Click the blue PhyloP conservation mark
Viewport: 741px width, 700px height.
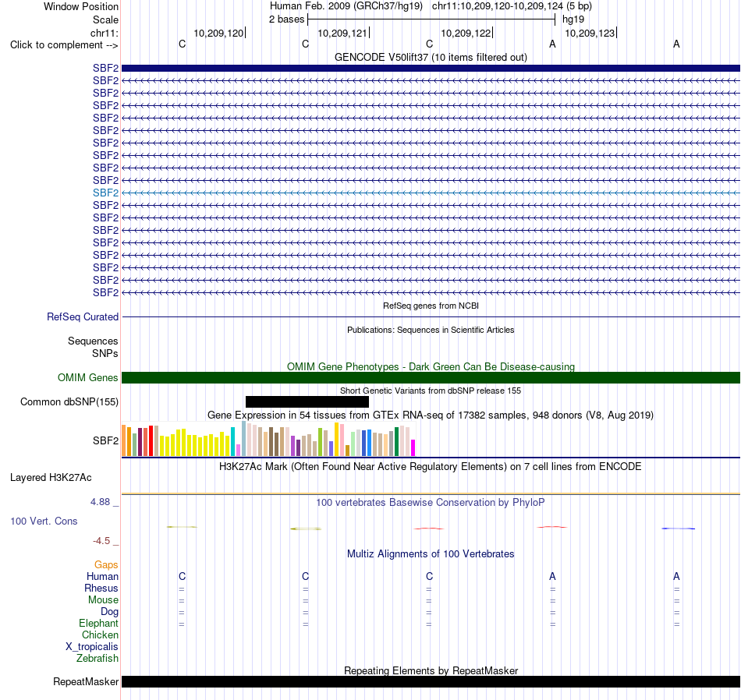tap(678, 529)
